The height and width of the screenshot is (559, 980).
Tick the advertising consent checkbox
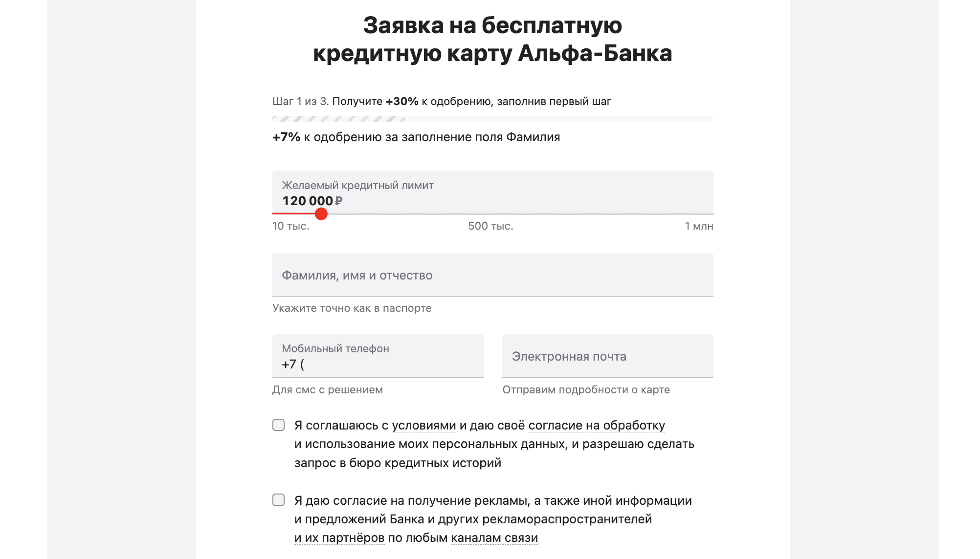pyautogui.click(x=279, y=500)
